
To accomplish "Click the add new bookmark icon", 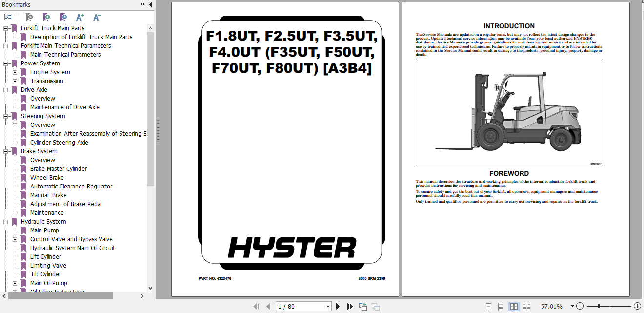I will [47, 17].
